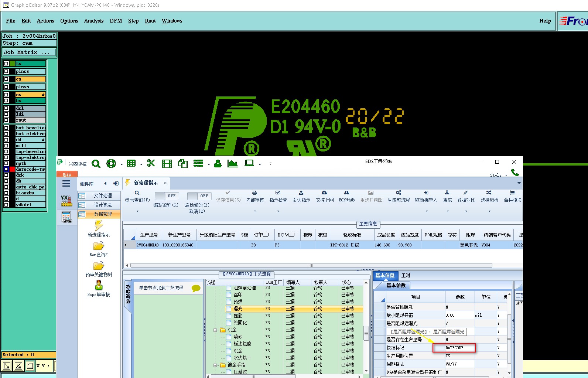Click the user person icon in EDS toolbar
This screenshot has height=378, width=588.
click(x=218, y=163)
